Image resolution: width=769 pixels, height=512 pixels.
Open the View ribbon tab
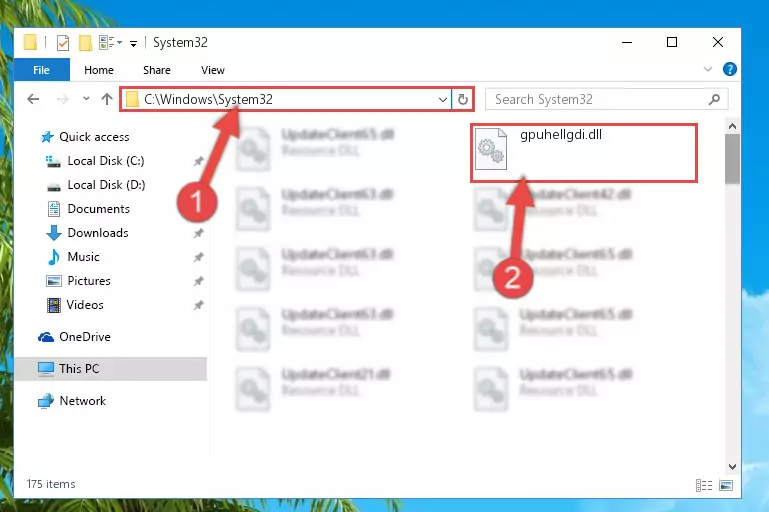[x=212, y=70]
